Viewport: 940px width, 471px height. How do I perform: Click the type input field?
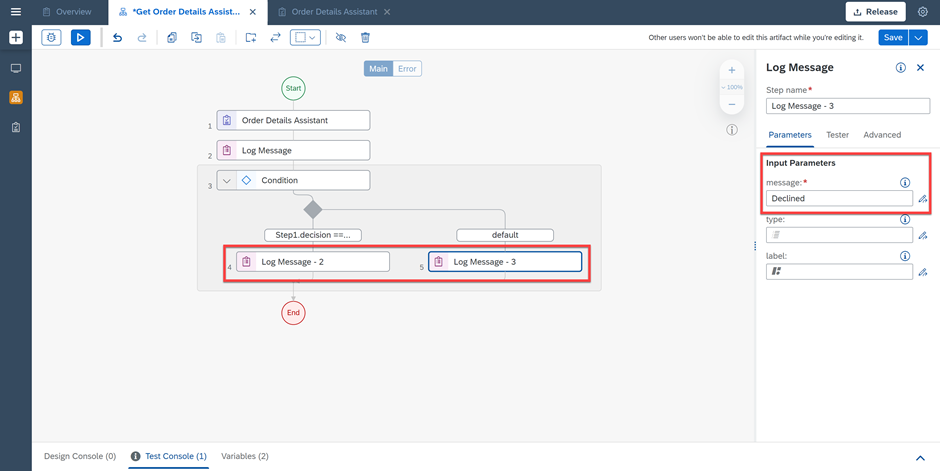click(839, 235)
